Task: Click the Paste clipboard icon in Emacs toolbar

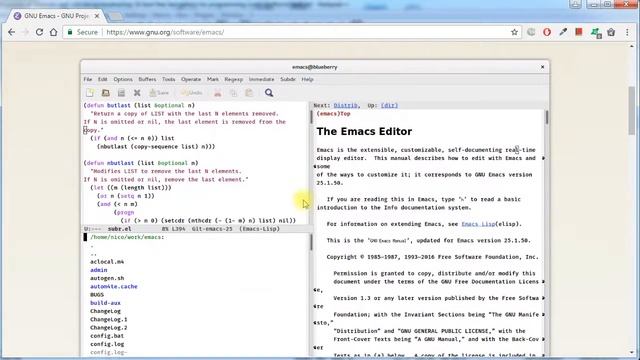Action: (x=249, y=93)
